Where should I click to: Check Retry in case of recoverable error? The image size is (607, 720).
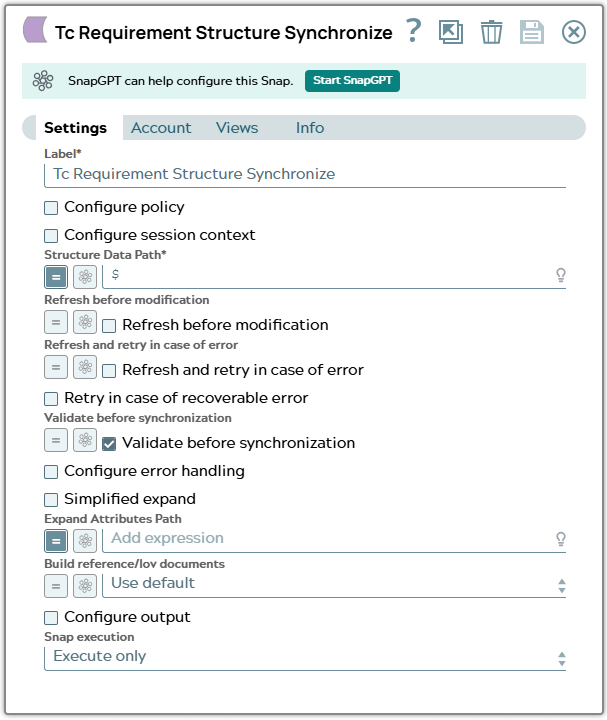click(x=51, y=399)
